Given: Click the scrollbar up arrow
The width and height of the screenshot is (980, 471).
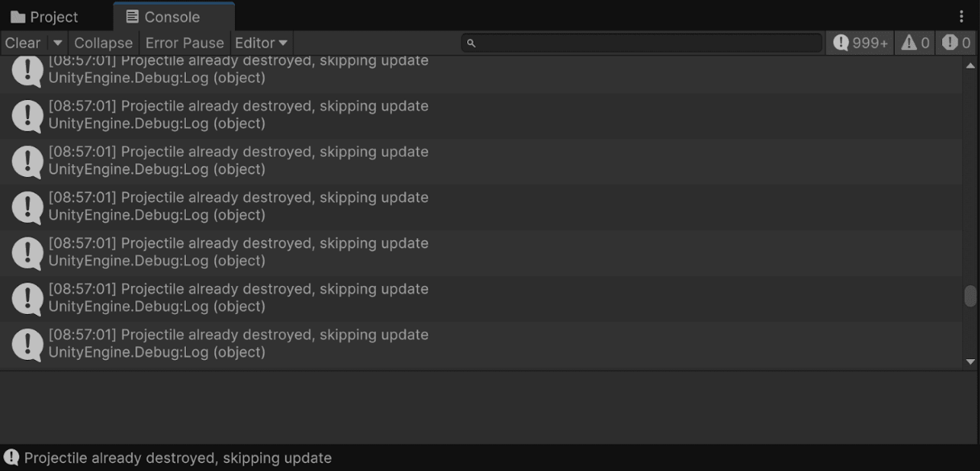Looking at the screenshot, I should pyautogui.click(x=970, y=66).
